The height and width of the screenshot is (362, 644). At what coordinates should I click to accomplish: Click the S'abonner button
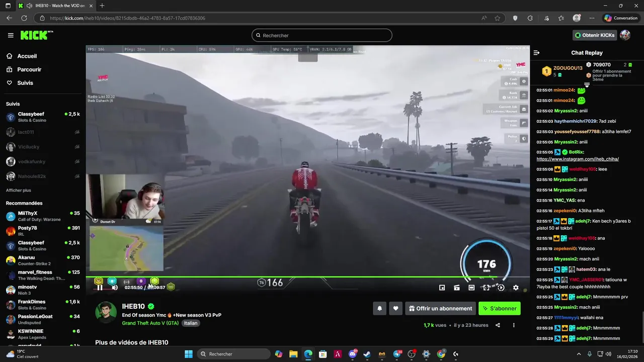499,309
